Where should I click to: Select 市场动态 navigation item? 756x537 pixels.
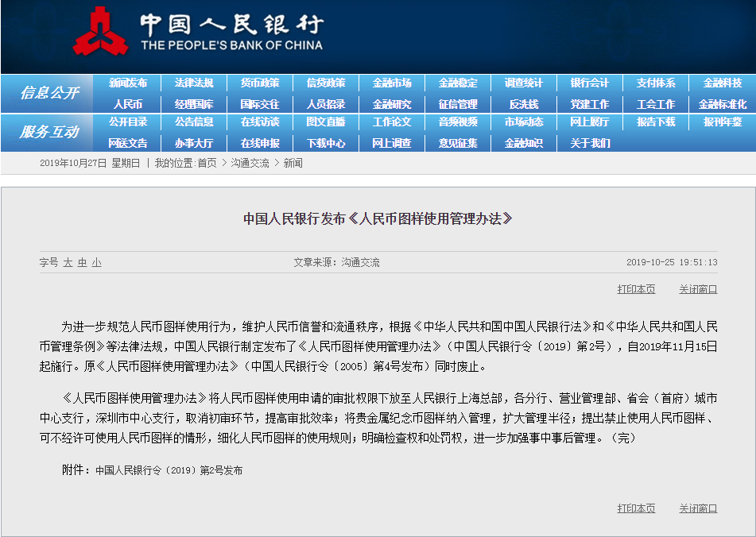(524, 122)
